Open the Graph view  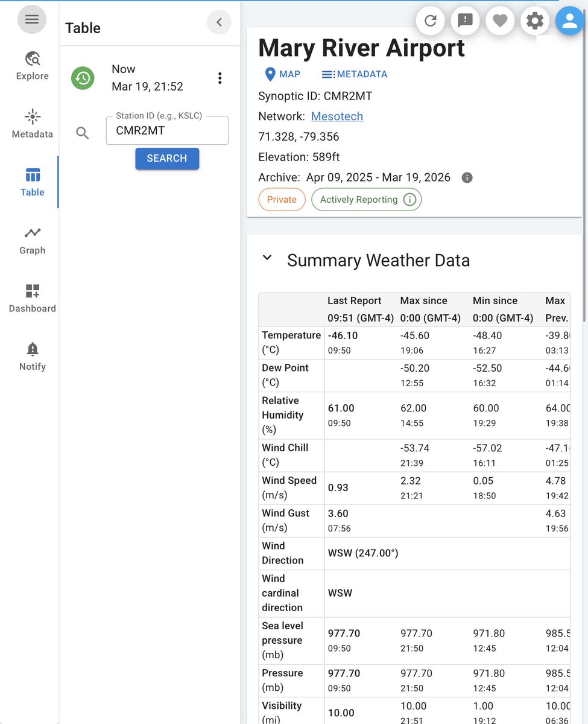pos(33,241)
